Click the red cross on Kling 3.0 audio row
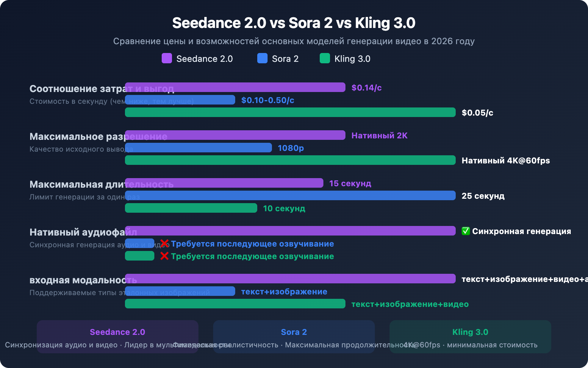Viewport: 588px width, 368px height. [164, 256]
